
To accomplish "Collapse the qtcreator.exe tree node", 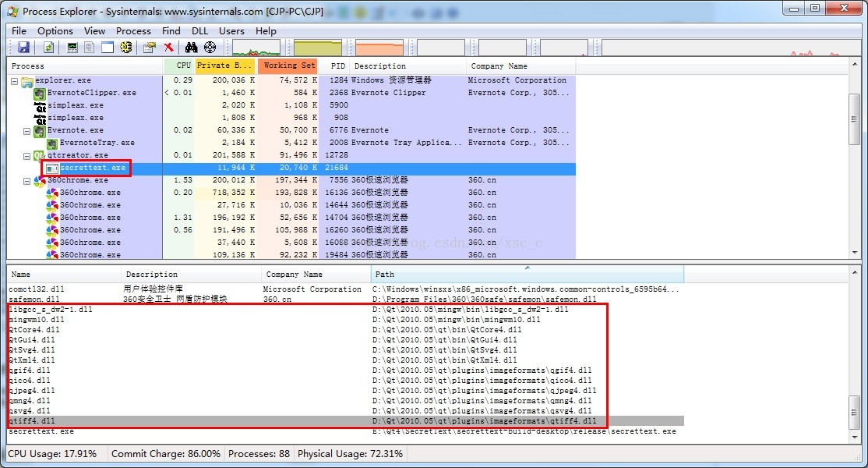I will click(26, 156).
